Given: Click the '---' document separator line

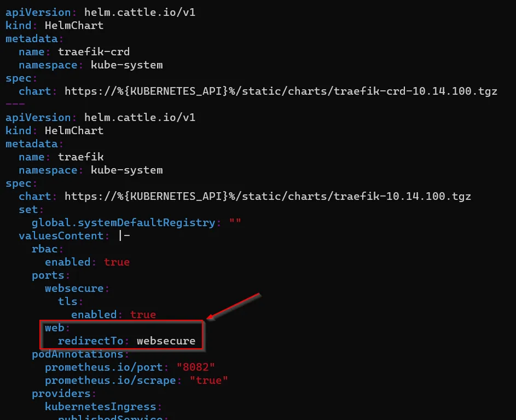Looking at the screenshot, I should pyautogui.click(x=15, y=103).
